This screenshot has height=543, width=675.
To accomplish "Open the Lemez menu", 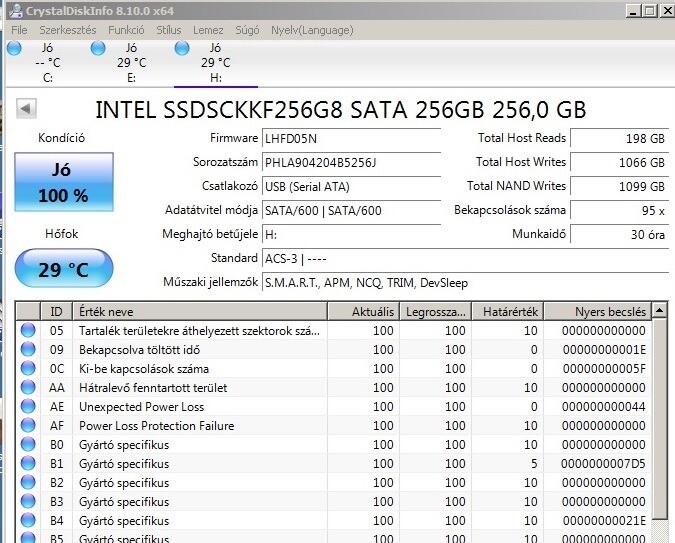I will (x=208, y=30).
